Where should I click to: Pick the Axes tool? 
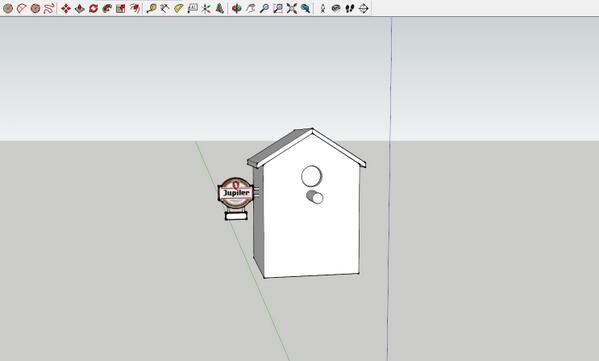[x=206, y=8]
